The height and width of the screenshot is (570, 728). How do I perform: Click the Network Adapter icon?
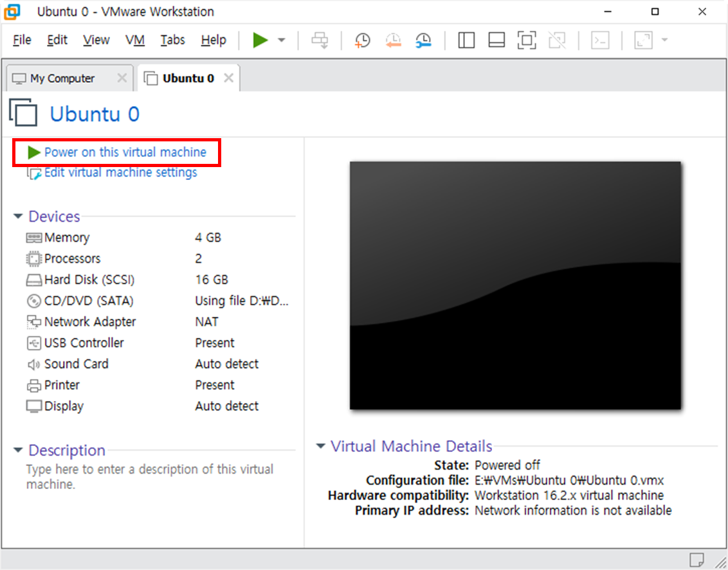pos(34,322)
